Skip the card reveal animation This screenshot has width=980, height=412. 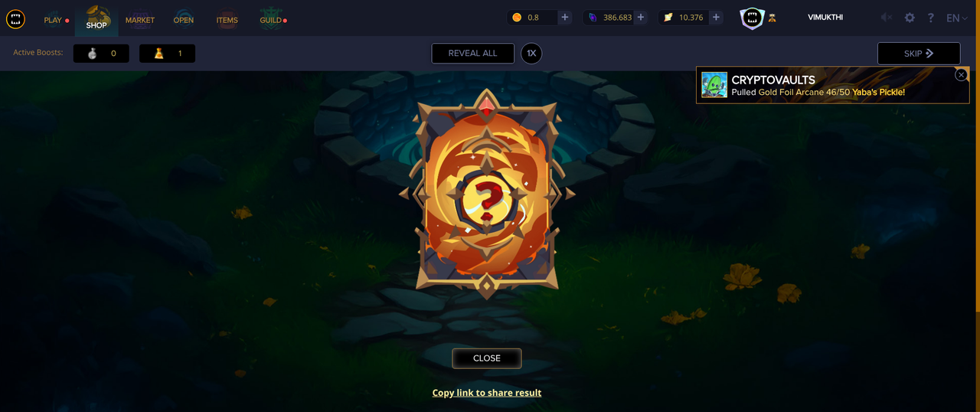[919, 54]
